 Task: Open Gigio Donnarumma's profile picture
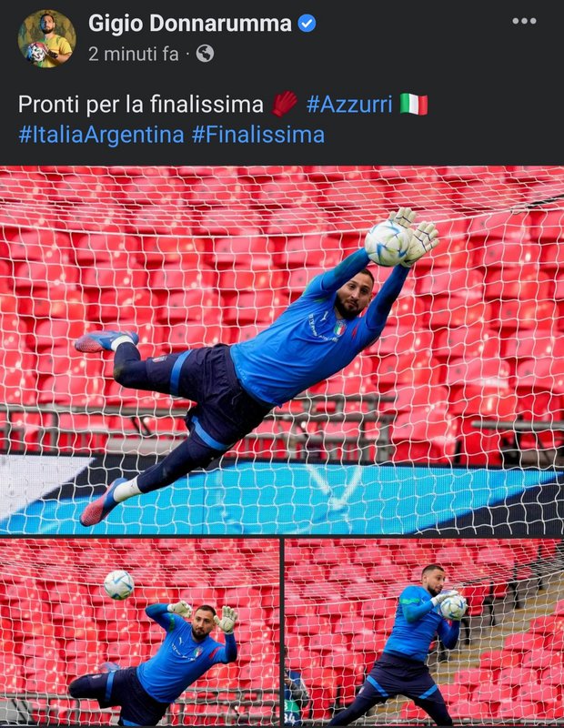pyautogui.click(x=47, y=38)
